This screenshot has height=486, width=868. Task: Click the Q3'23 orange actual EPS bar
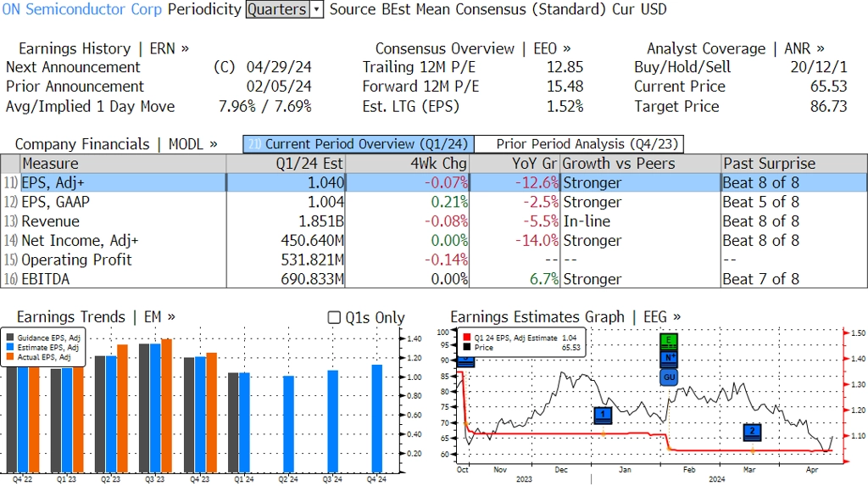[167, 405]
